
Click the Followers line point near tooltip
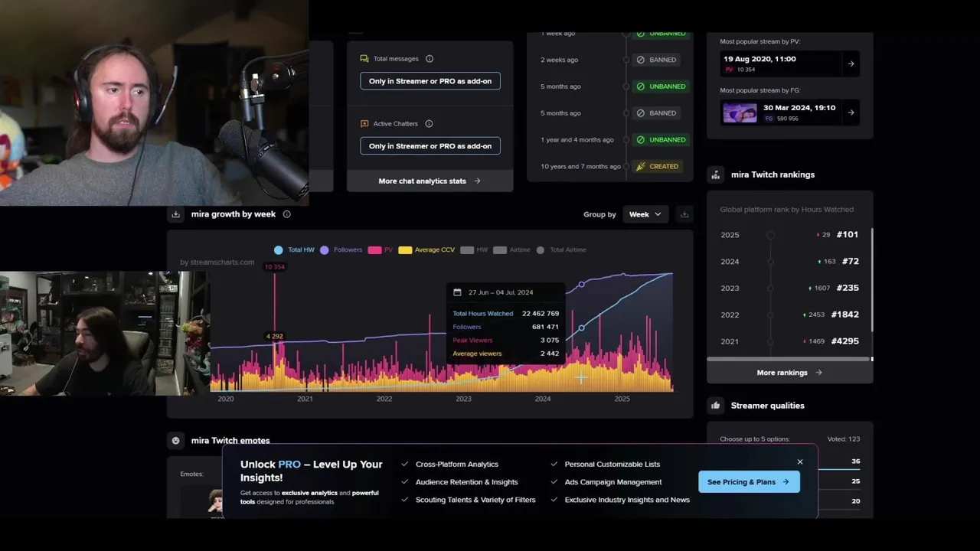(x=581, y=285)
